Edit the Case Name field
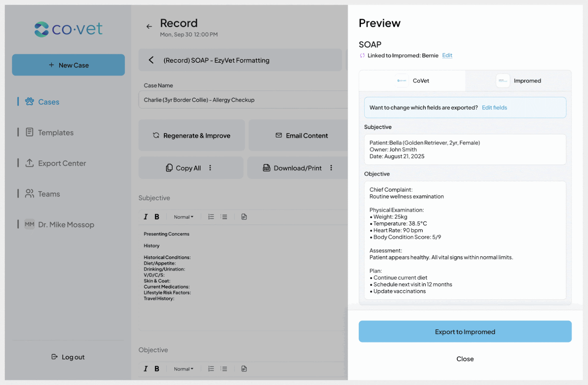The width and height of the screenshot is (588, 385). 243,100
